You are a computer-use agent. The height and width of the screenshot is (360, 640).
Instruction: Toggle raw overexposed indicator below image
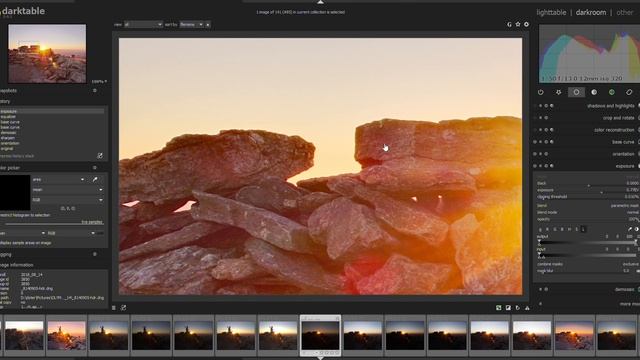pos(499,308)
